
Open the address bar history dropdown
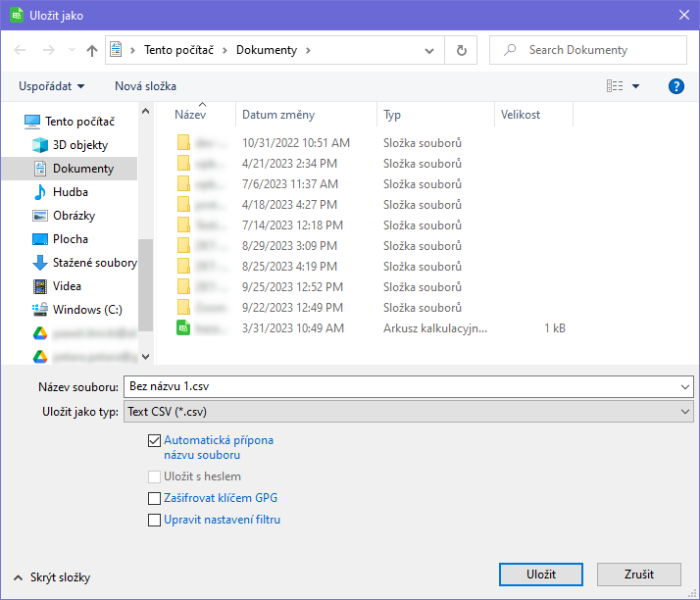pos(429,50)
